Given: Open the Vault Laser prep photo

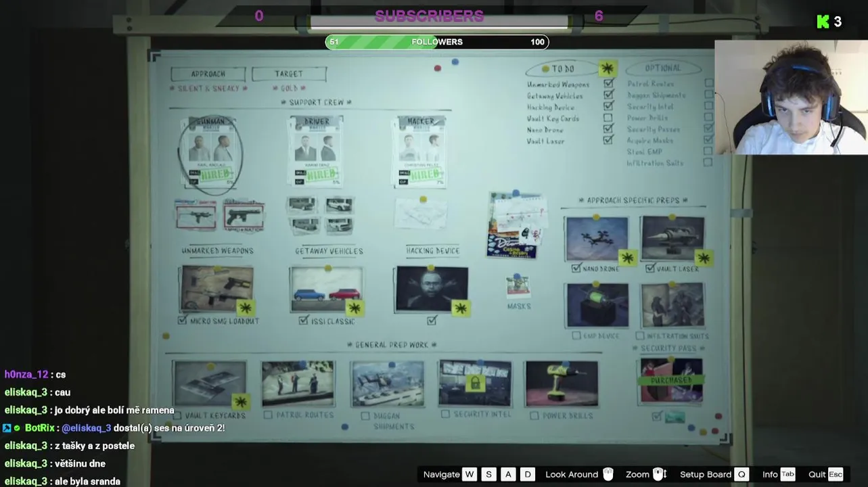Looking at the screenshot, I should [x=672, y=239].
